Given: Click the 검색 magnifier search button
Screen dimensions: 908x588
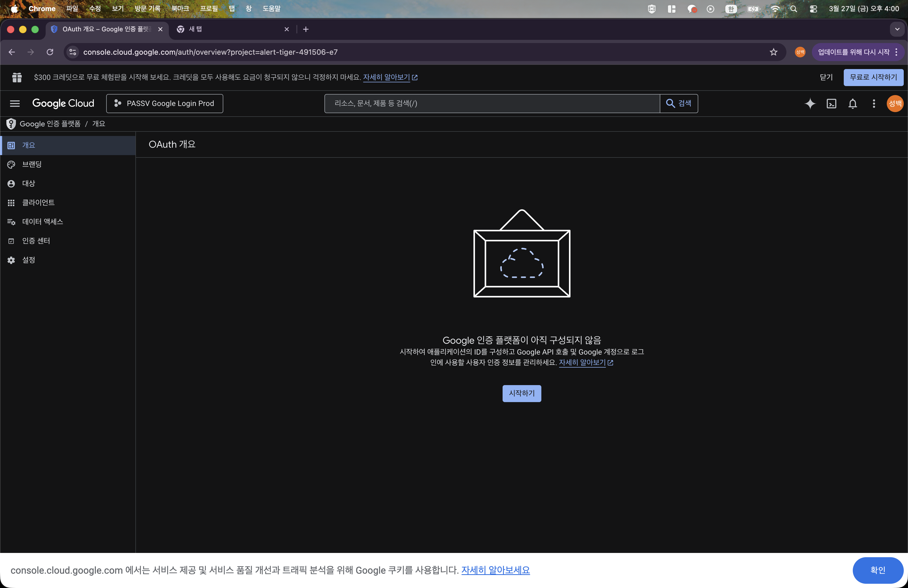Looking at the screenshot, I should (679, 103).
